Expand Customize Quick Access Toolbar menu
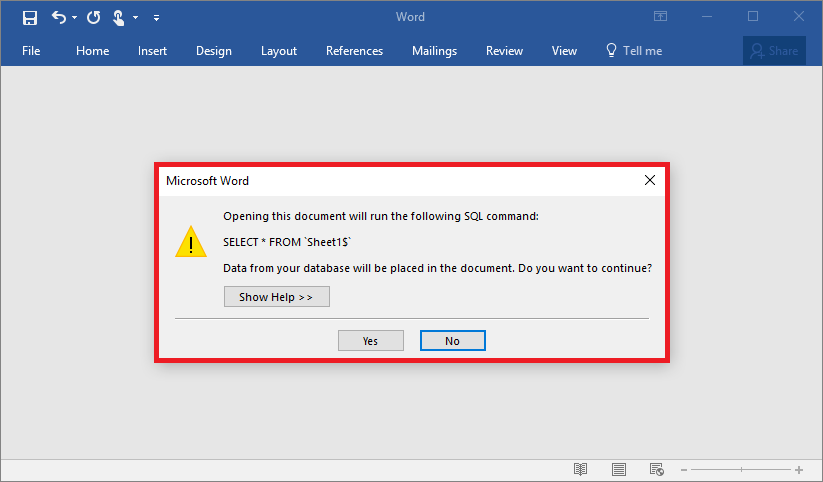The width and height of the screenshot is (823, 482). click(x=156, y=18)
